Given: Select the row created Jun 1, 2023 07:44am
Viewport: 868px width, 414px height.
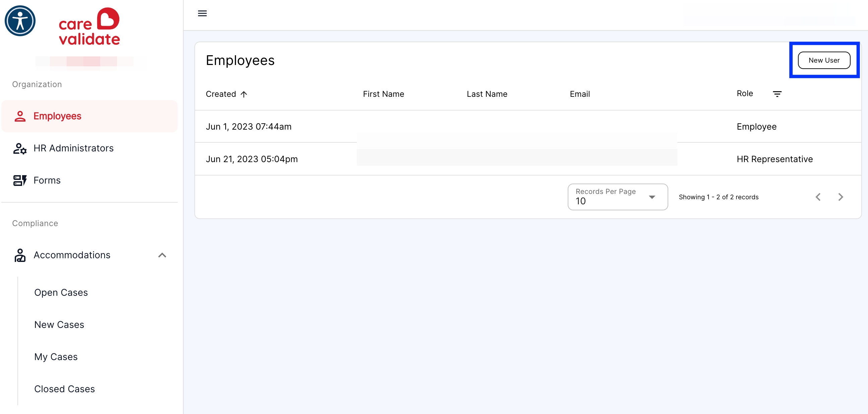Looking at the screenshot, I should (528, 127).
